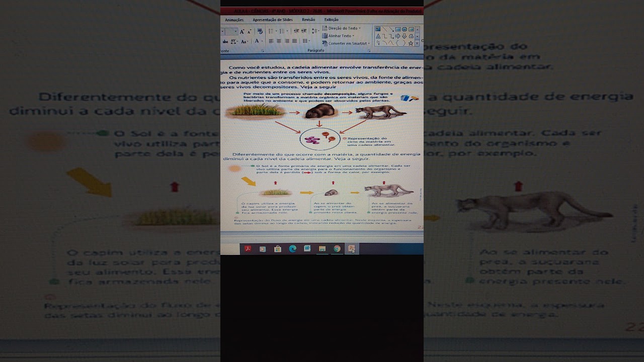Click the Alinhar Texto button

coord(340,36)
